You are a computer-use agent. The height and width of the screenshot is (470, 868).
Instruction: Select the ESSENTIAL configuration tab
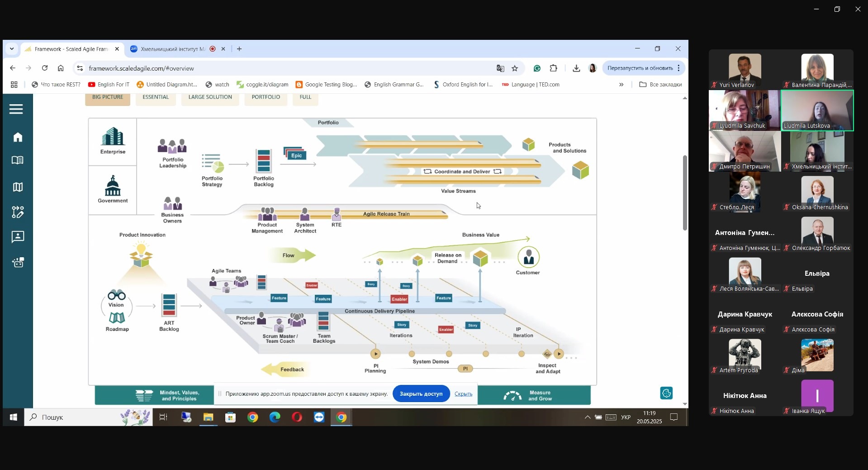[156, 97]
